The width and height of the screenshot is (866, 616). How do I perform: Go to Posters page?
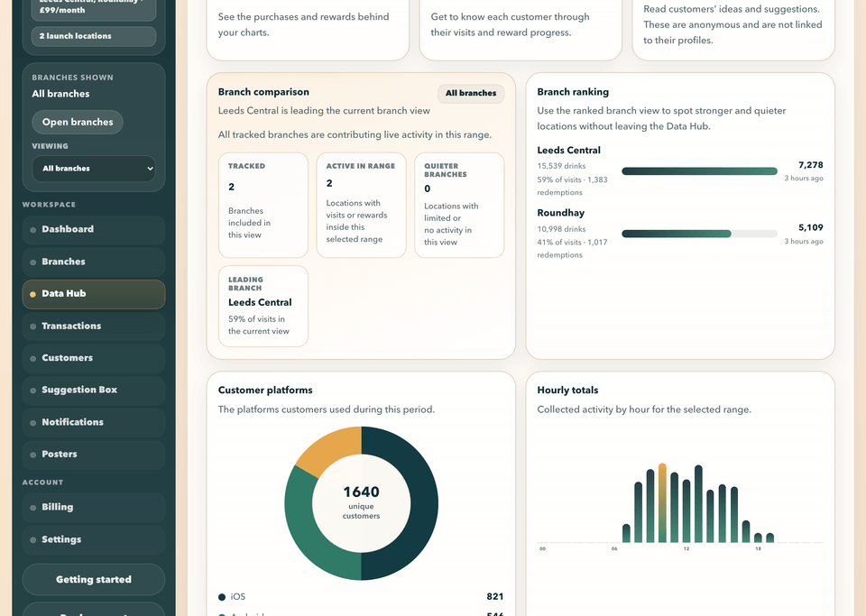[93, 455]
